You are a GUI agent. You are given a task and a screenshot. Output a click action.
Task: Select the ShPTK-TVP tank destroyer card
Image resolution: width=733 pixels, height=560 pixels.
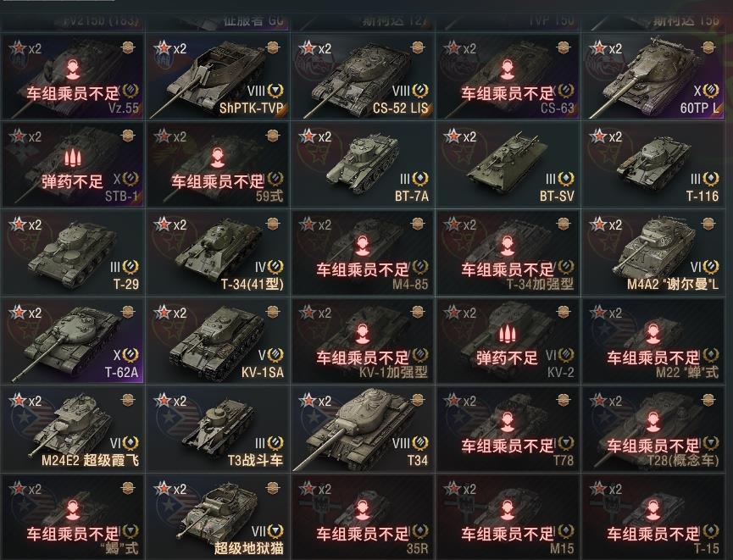pyautogui.click(x=218, y=75)
